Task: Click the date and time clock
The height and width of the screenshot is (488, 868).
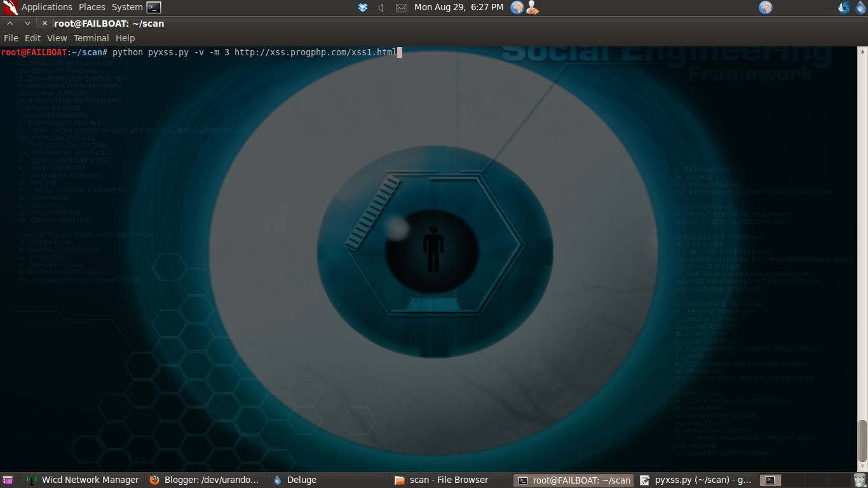Action: (459, 7)
